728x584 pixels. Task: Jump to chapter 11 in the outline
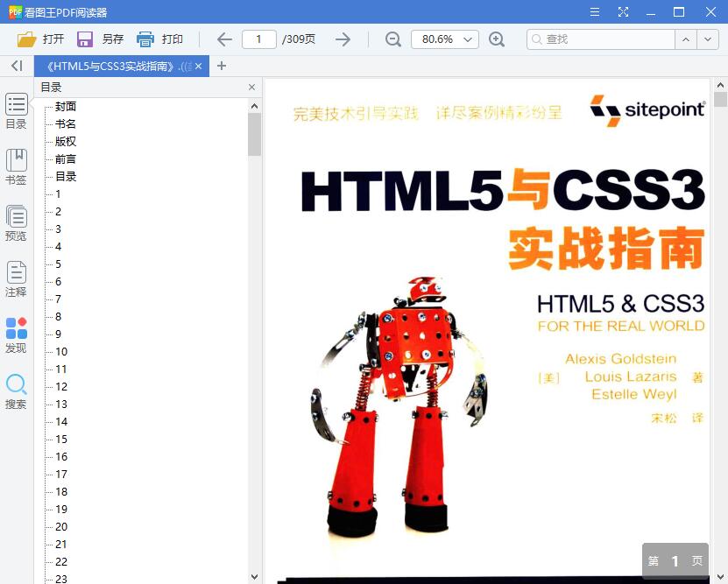(61, 369)
